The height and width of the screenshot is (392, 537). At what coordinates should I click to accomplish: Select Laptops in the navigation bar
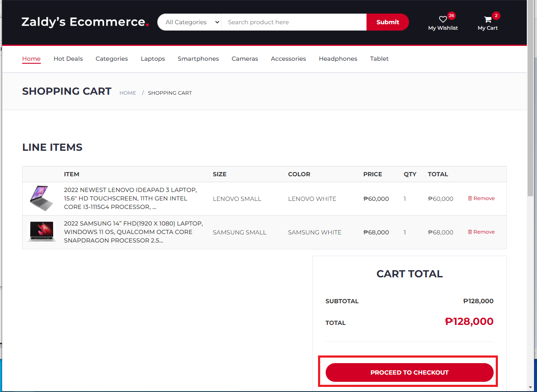click(153, 59)
